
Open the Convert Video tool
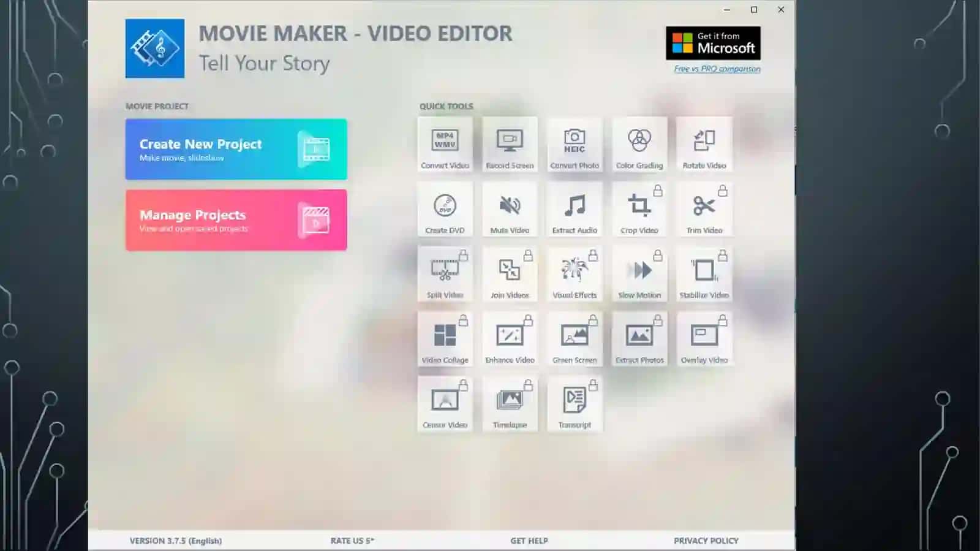click(445, 145)
